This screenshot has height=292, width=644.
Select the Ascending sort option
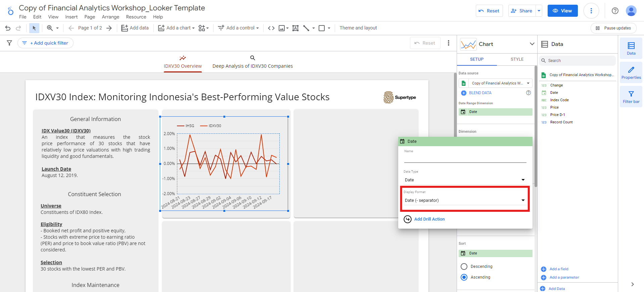(x=464, y=277)
